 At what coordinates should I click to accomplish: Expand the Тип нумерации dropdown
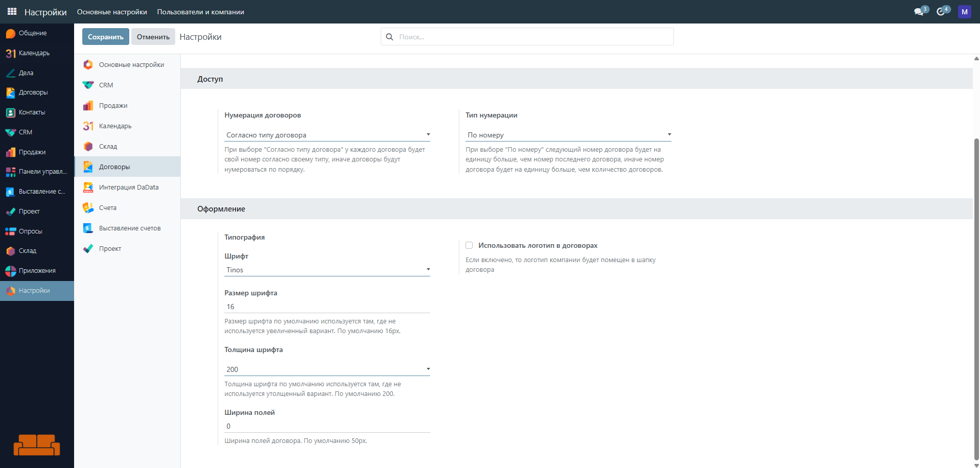click(568, 135)
